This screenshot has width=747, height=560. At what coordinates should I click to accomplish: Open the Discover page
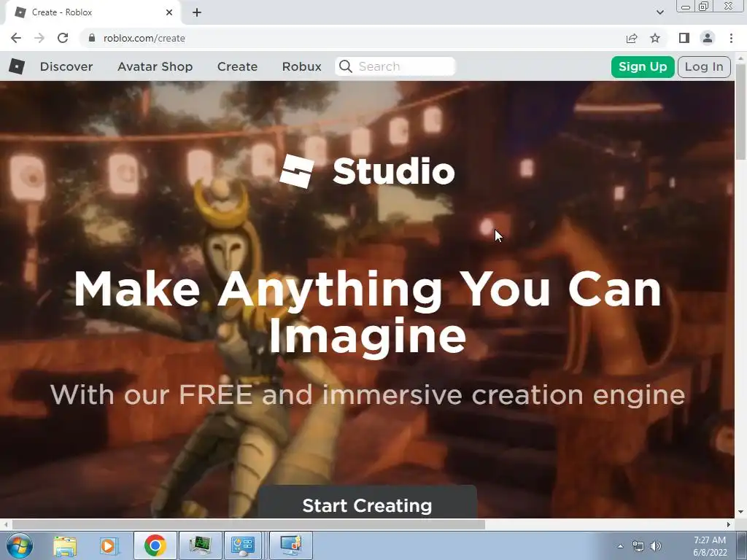[x=66, y=66]
